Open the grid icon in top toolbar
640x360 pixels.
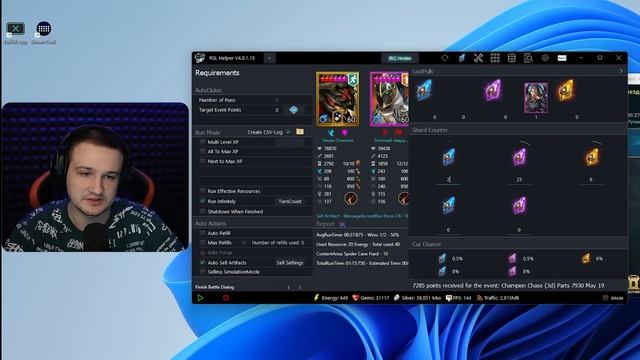(495, 58)
